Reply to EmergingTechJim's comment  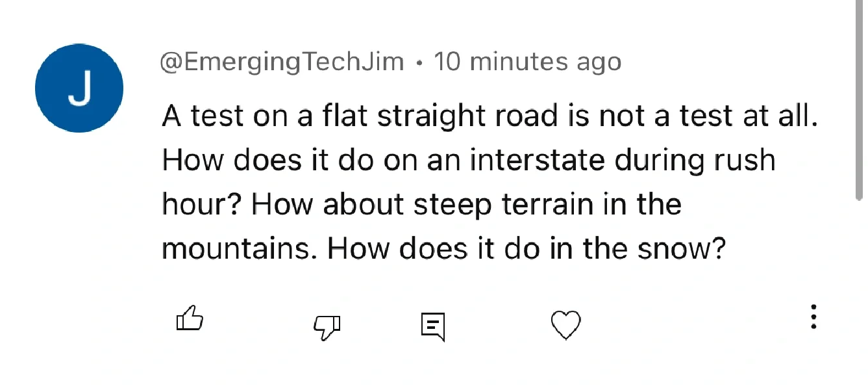coord(432,326)
